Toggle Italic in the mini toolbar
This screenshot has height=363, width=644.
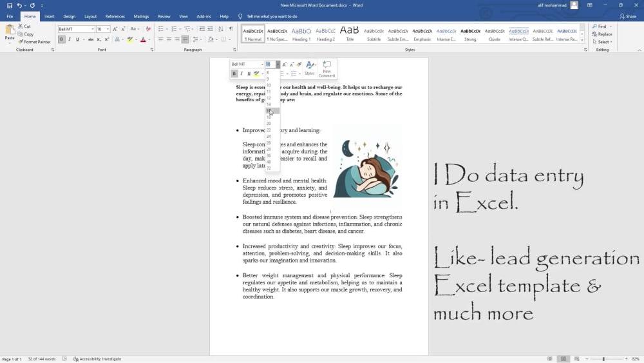[x=241, y=74]
